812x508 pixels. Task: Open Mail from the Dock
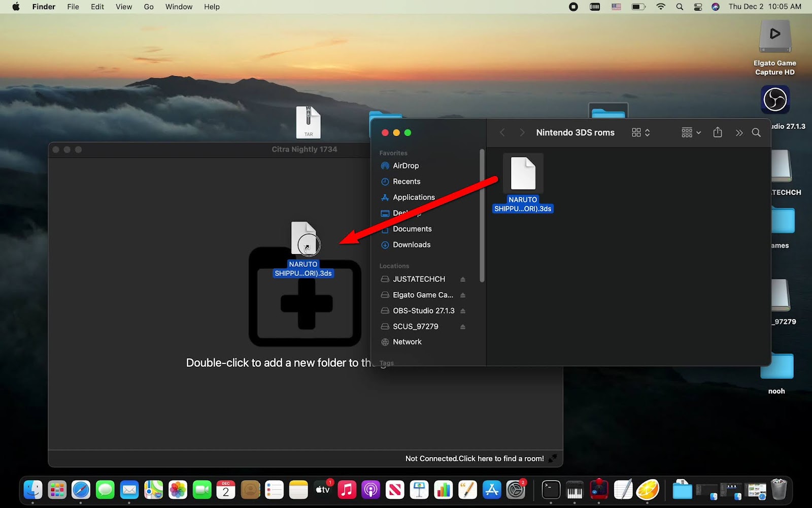click(x=129, y=490)
